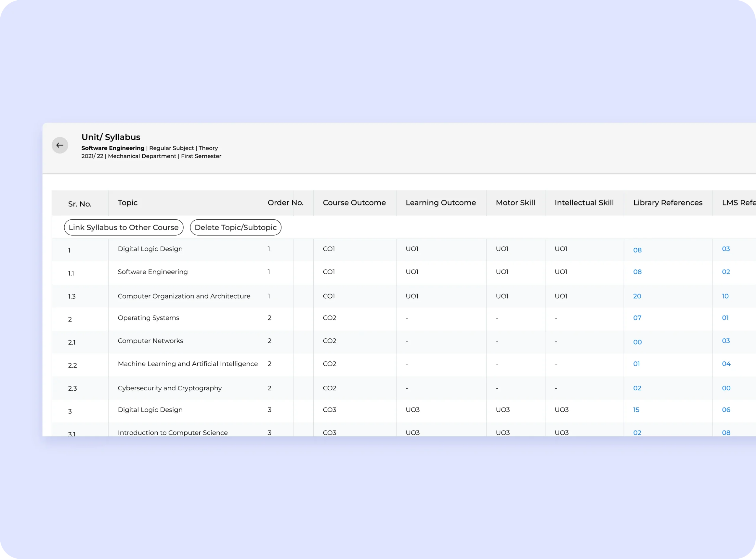Screen dimensions: 756x559
Task: Click the Library References column header
Action: 667,203
